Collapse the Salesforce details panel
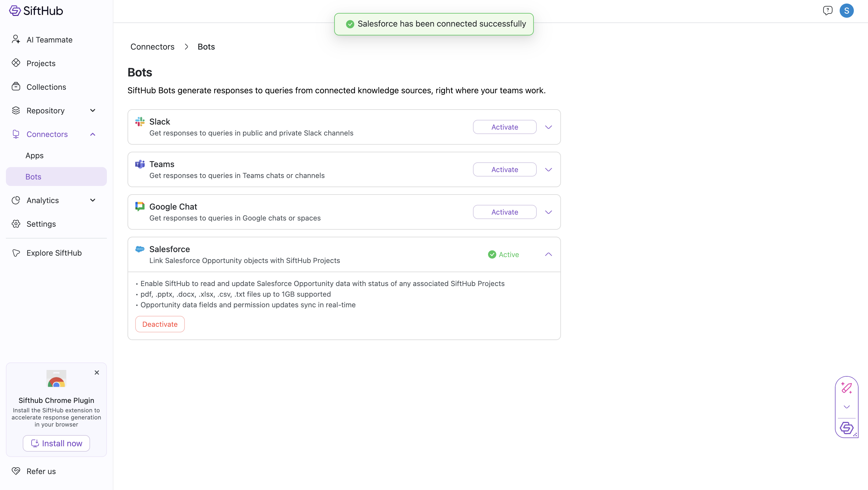The width and height of the screenshot is (868, 490). tap(548, 254)
